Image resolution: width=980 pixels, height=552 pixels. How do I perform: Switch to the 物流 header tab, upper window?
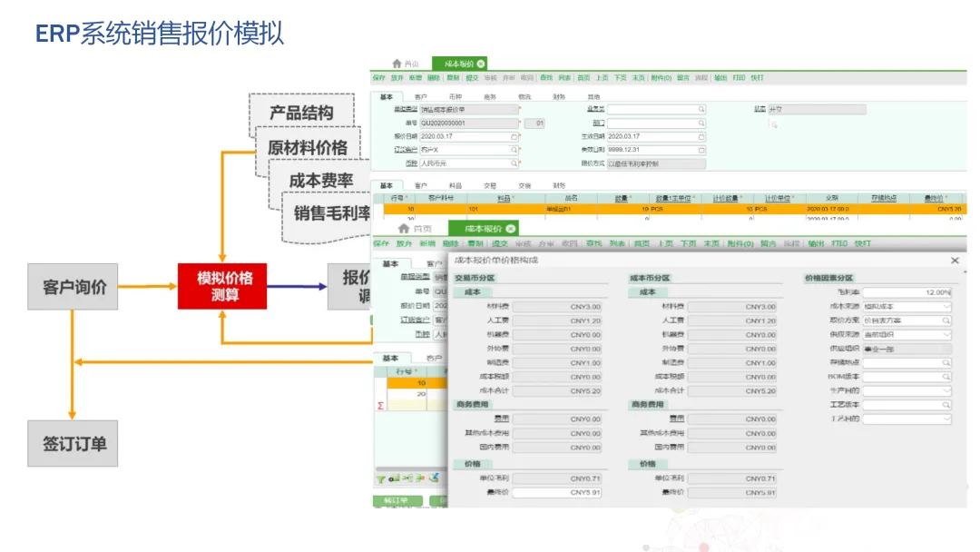click(524, 97)
